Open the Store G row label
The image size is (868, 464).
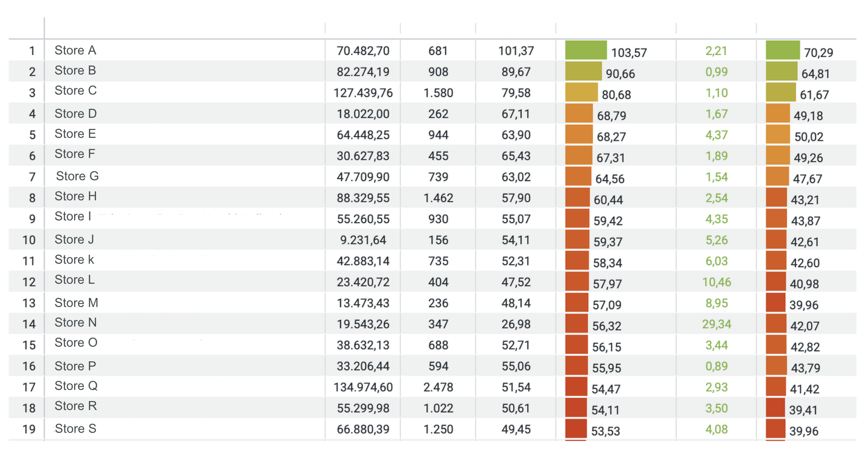pyautogui.click(x=77, y=176)
